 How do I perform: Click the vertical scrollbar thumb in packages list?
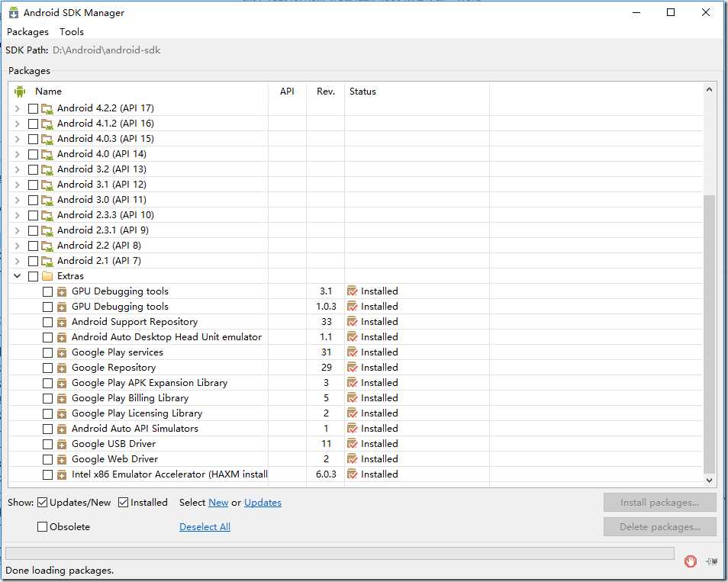709,334
